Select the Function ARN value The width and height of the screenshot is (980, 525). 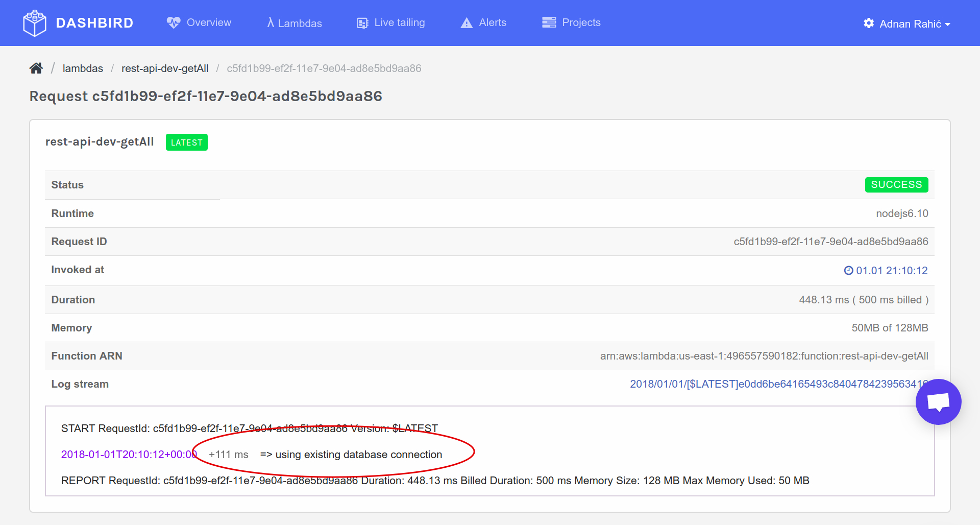pos(764,356)
